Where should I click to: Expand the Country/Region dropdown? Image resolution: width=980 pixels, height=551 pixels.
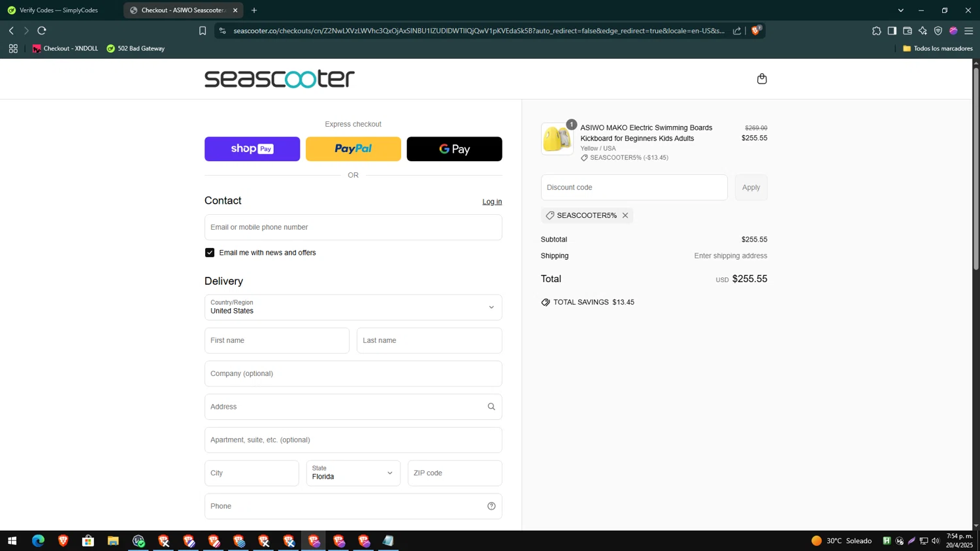[x=353, y=307]
